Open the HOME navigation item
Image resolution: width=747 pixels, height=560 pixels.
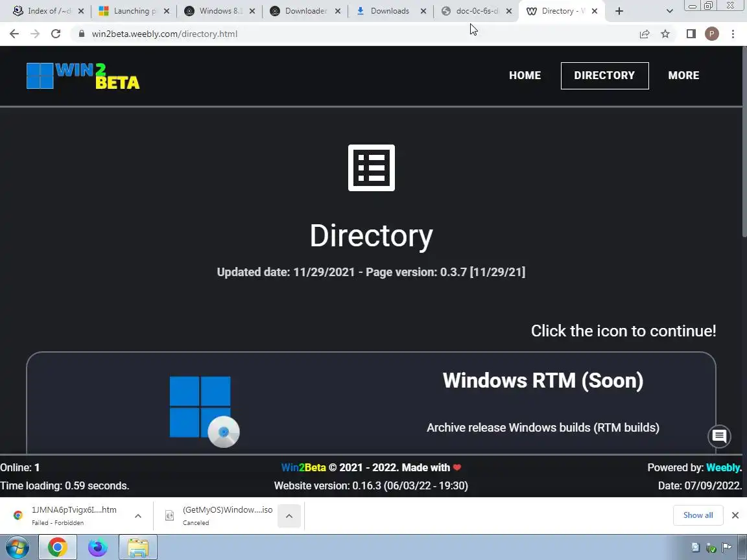tap(525, 75)
